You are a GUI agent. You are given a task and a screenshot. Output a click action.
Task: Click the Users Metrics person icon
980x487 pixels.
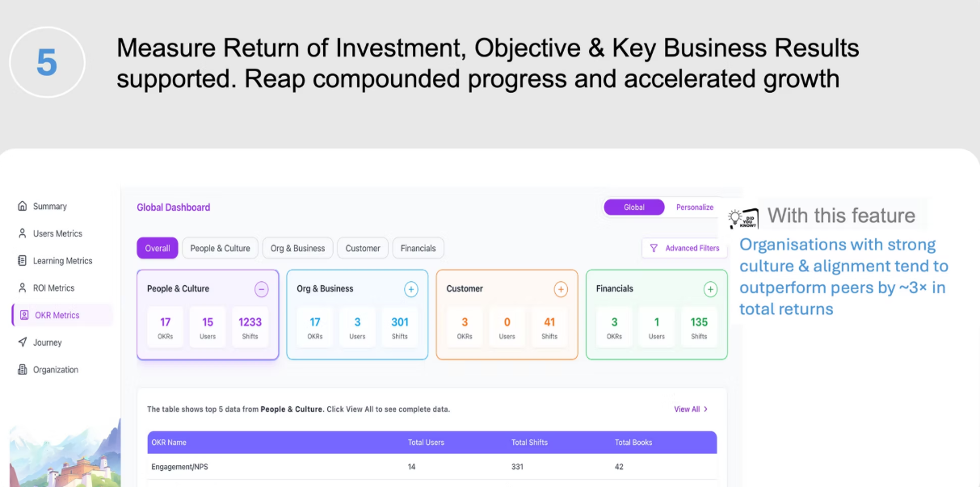[x=23, y=233]
